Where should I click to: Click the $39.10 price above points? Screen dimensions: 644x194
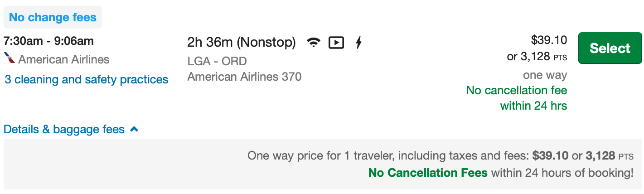(x=549, y=40)
